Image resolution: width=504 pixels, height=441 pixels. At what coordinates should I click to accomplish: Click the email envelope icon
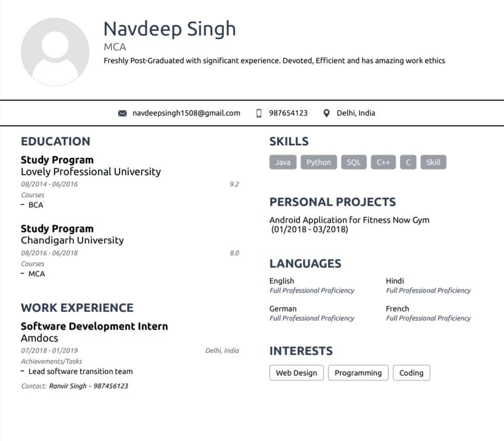pos(122,113)
